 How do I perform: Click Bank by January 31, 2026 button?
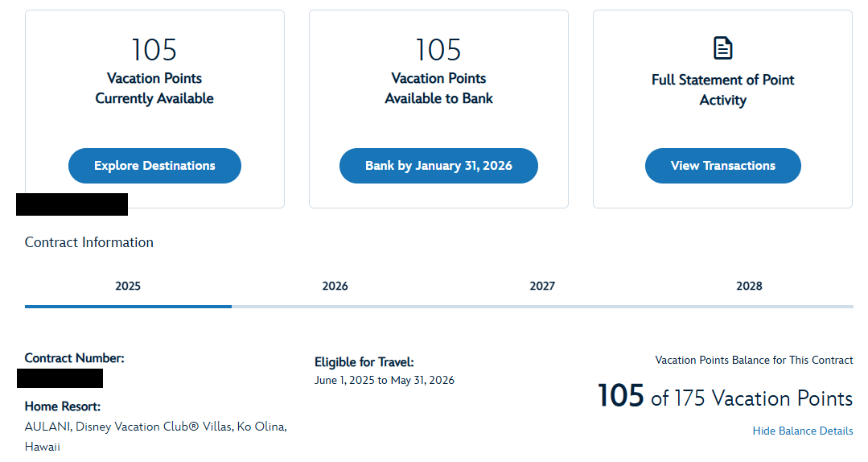tap(438, 166)
